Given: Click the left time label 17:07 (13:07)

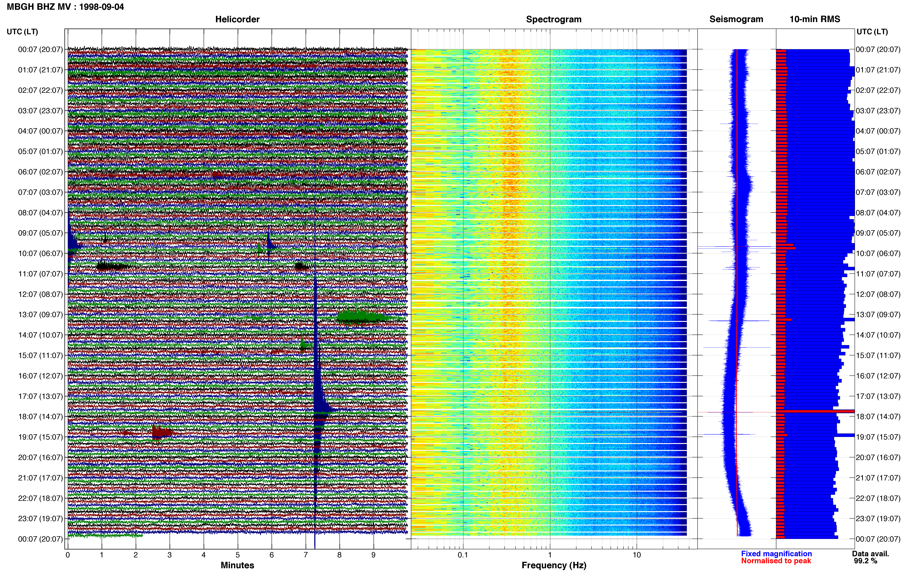Looking at the screenshot, I should coord(41,396).
